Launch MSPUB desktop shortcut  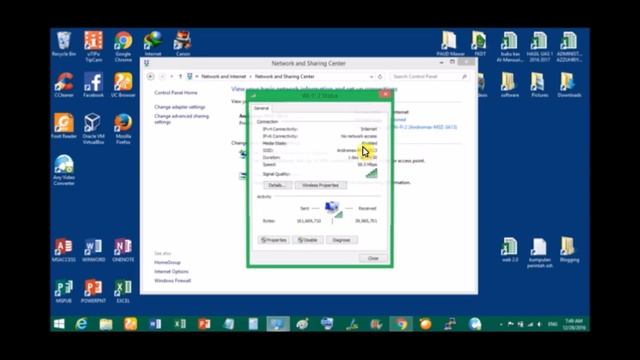[x=64, y=291]
